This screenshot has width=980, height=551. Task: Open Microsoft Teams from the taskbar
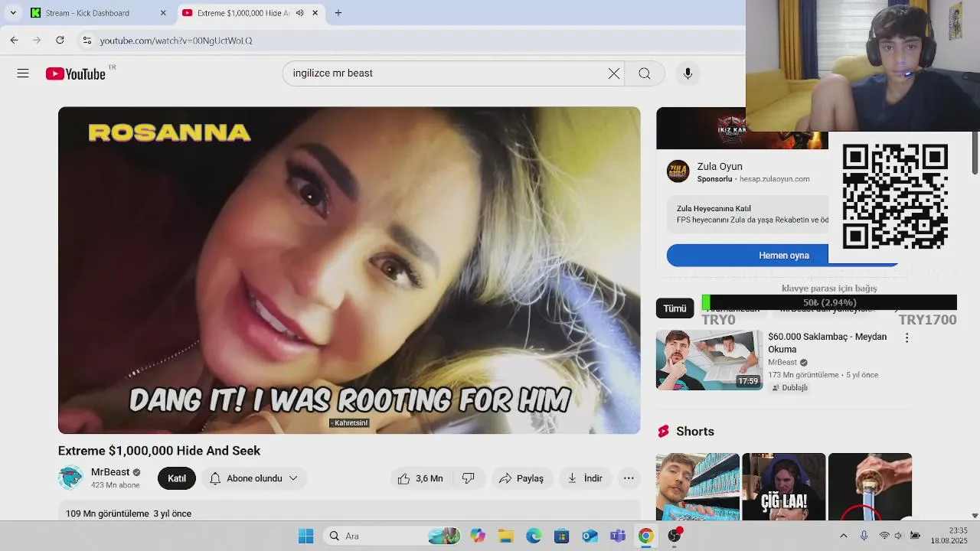pyautogui.click(x=617, y=536)
